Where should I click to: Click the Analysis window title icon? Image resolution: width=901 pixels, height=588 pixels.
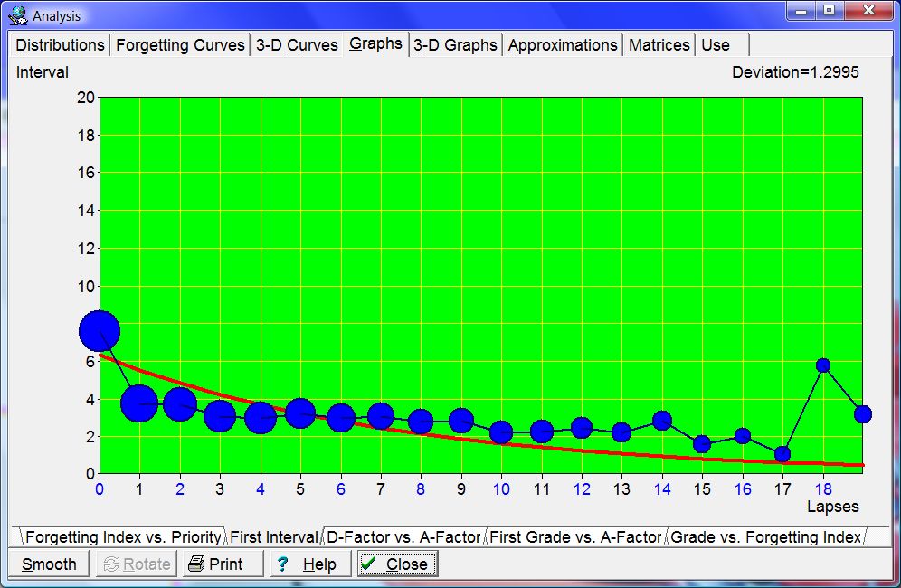[18, 15]
